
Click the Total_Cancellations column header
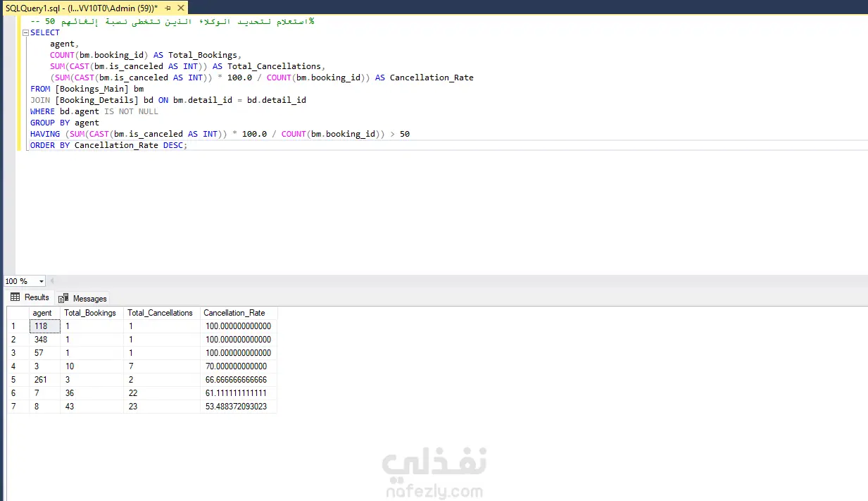(x=162, y=313)
